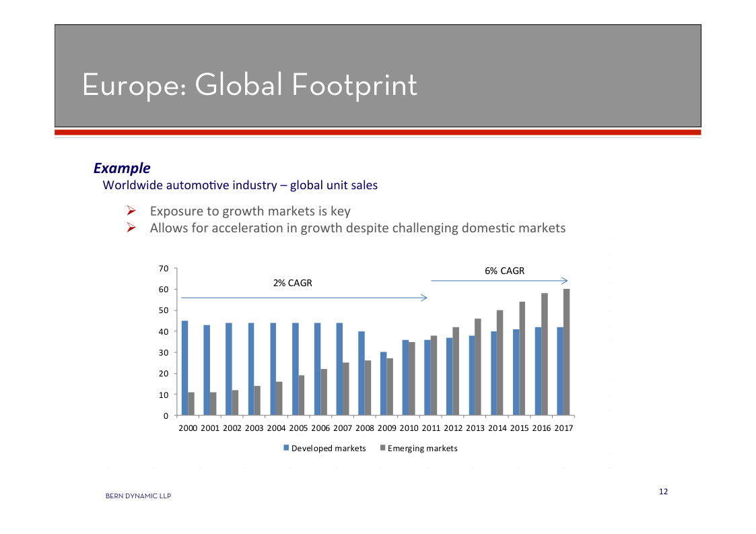Click the blue Developed markets bar for 2009
This screenshot has height=534, width=756.
(383, 383)
